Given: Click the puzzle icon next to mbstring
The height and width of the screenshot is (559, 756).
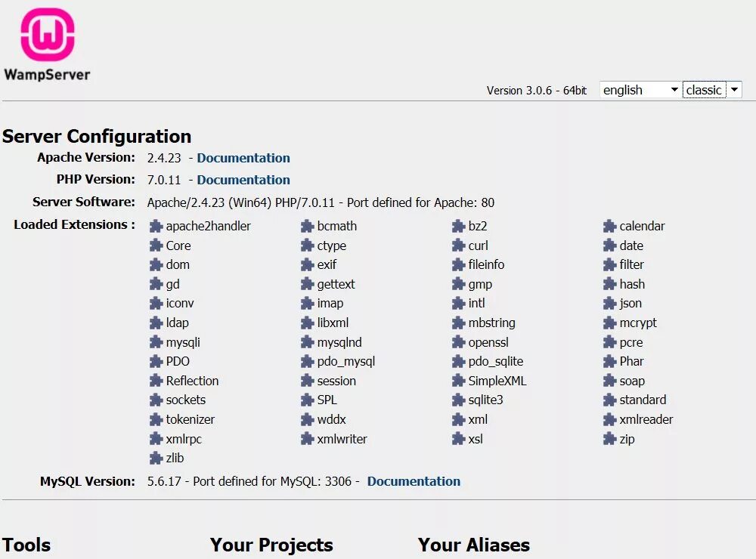Looking at the screenshot, I should pos(459,323).
